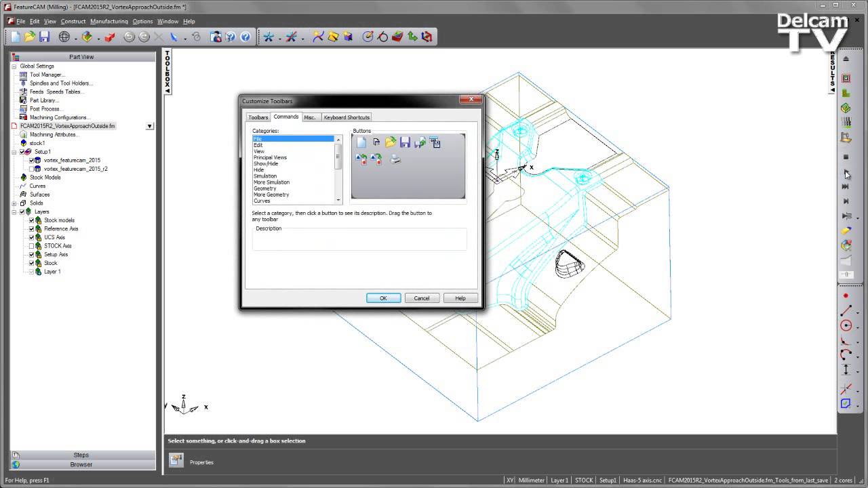
Task: Expand the Solids tree node
Action: coord(14,203)
